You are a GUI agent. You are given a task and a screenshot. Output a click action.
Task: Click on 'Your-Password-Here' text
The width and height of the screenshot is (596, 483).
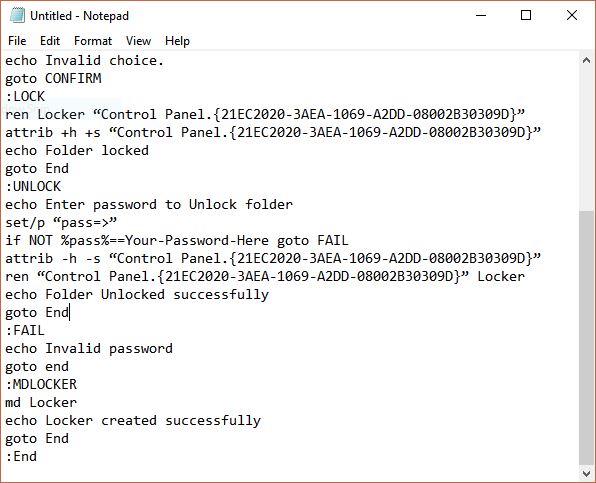click(197, 240)
